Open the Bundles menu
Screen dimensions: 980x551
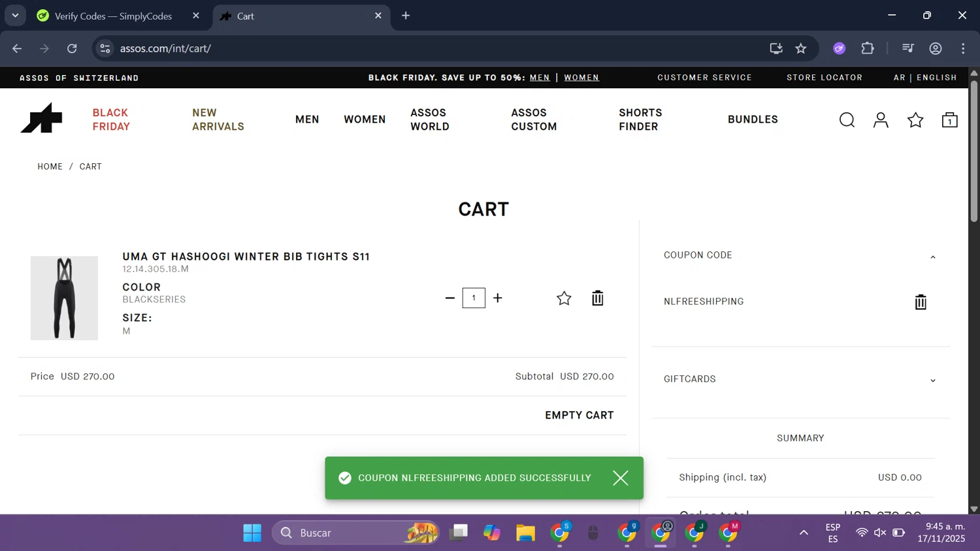click(753, 119)
